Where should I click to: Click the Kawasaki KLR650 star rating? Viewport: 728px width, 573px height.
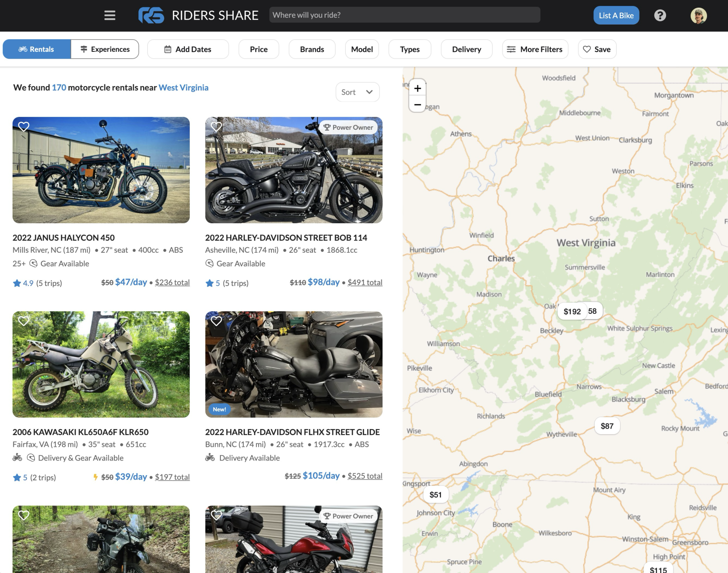pyautogui.click(x=20, y=477)
